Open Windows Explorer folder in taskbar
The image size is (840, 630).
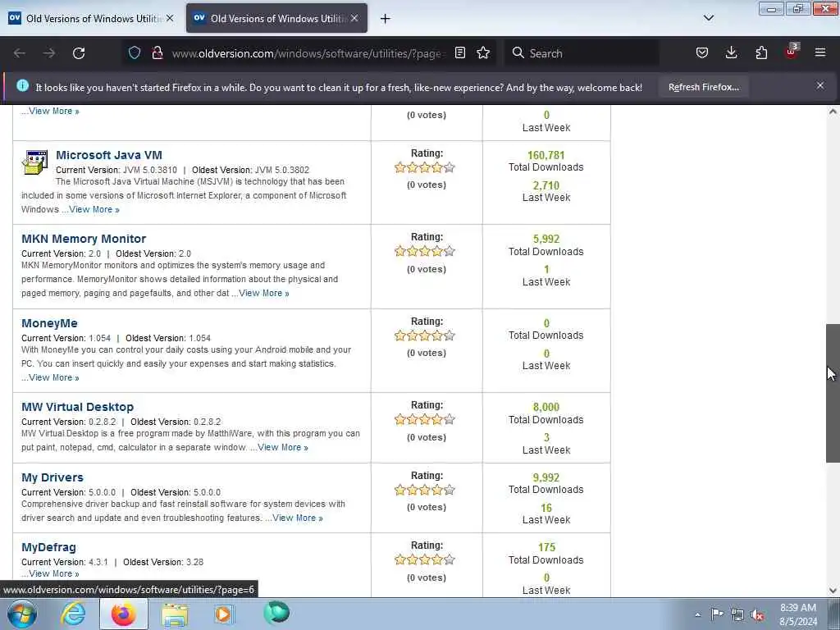coord(175,614)
